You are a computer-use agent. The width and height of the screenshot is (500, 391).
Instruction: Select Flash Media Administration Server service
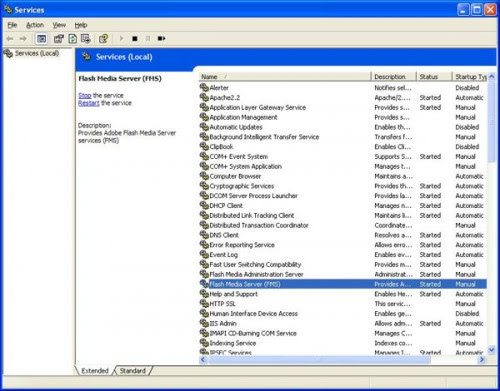click(256, 274)
